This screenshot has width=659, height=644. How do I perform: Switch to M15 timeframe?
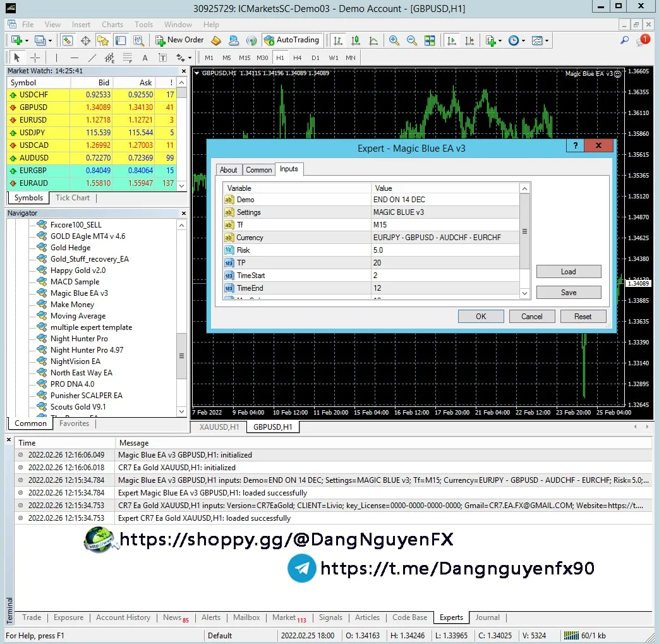click(x=244, y=58)
